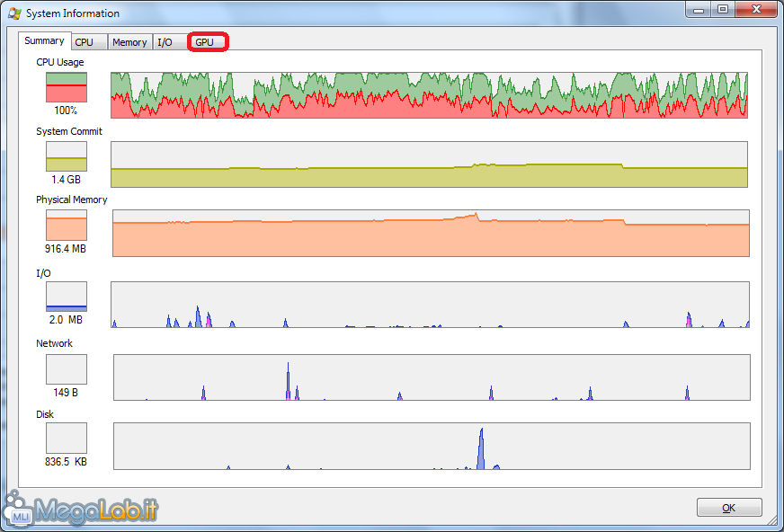
Task: Close the System Information window
Action: click(x=757, y=9)
